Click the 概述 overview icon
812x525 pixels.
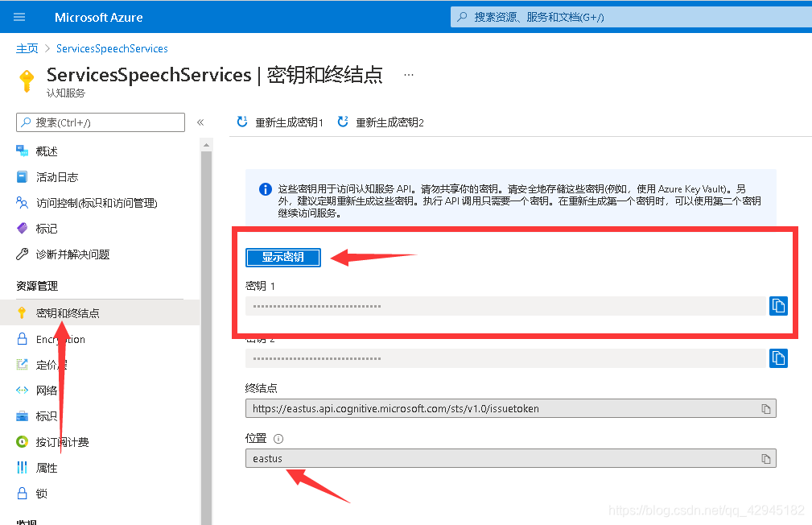point(22,151)
